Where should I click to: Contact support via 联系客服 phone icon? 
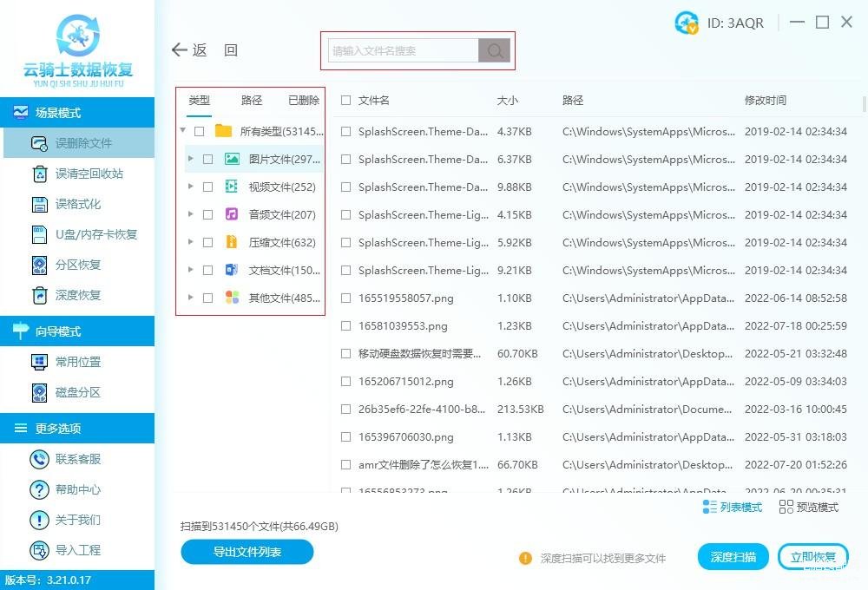39,459
